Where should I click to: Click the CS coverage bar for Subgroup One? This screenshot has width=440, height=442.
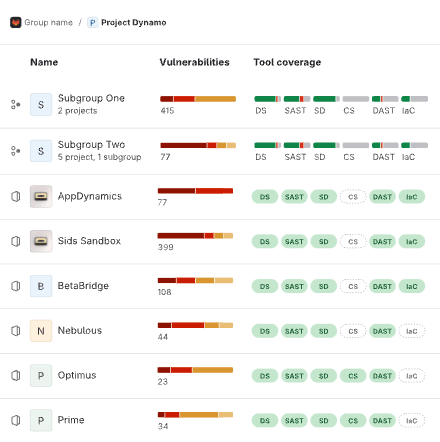(x=356, y=99)
